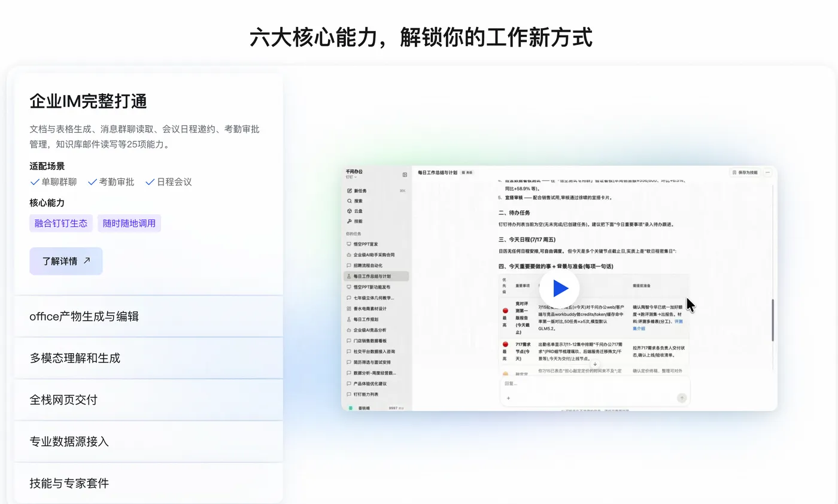Select 简历筛选与面试安排 task
This screenshot has width=838, height=504.
[x=377, y=362]
